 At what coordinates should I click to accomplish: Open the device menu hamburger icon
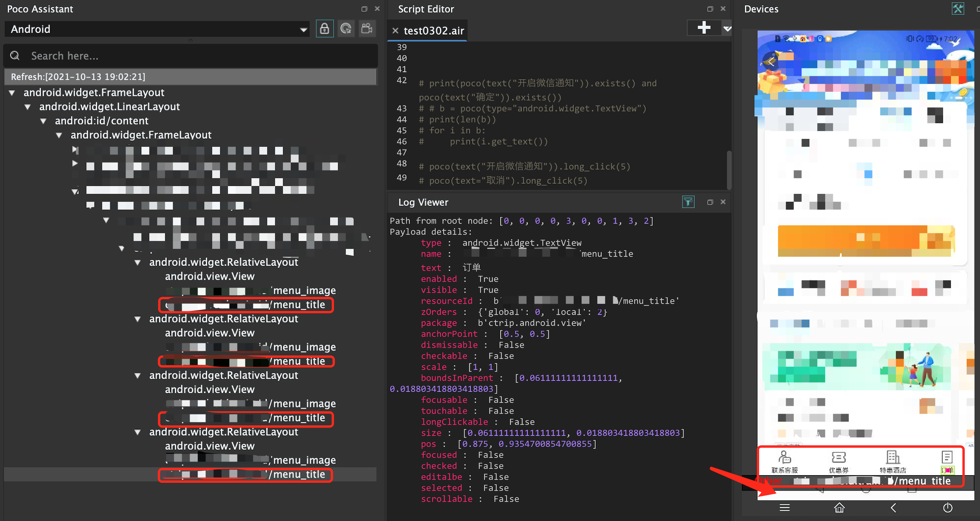[785, 508]
